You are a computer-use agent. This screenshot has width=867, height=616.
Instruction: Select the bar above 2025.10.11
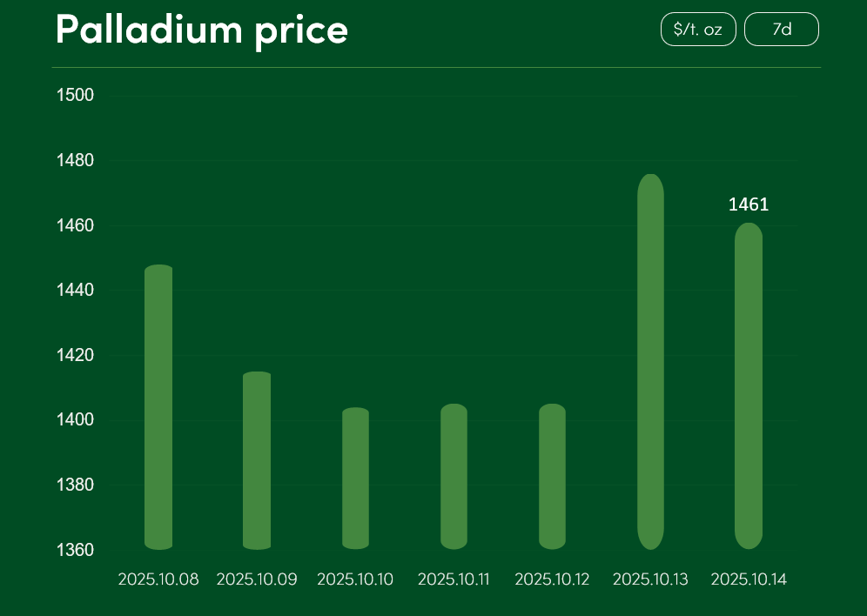point(454,477)
